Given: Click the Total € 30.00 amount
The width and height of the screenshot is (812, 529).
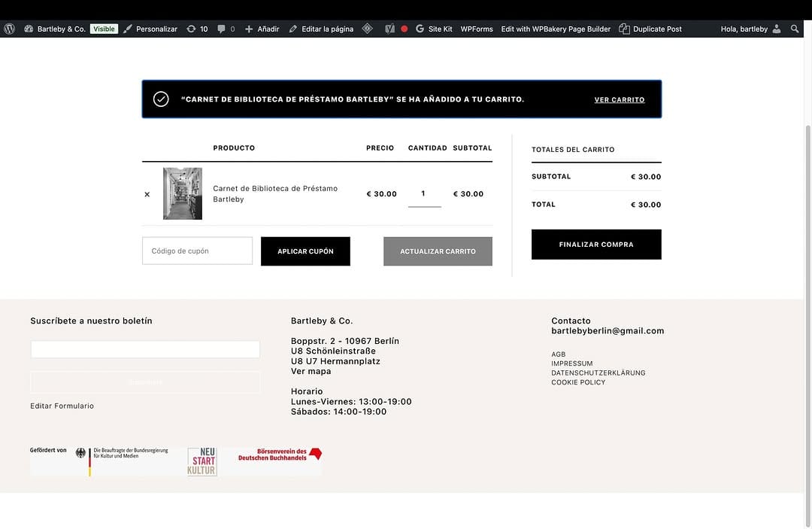Looking at the screenshot, I should pyautogui.click(x=646, y=205).
